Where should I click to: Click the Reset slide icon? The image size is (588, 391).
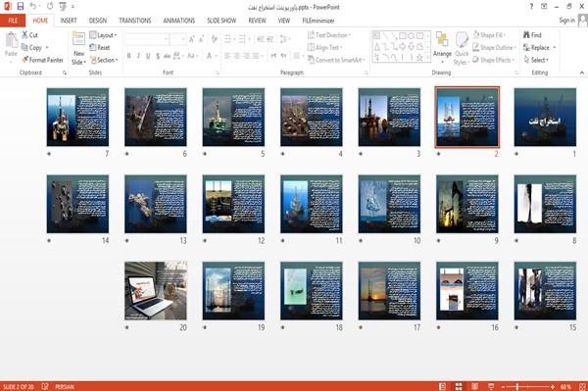(x=93, y=47)
